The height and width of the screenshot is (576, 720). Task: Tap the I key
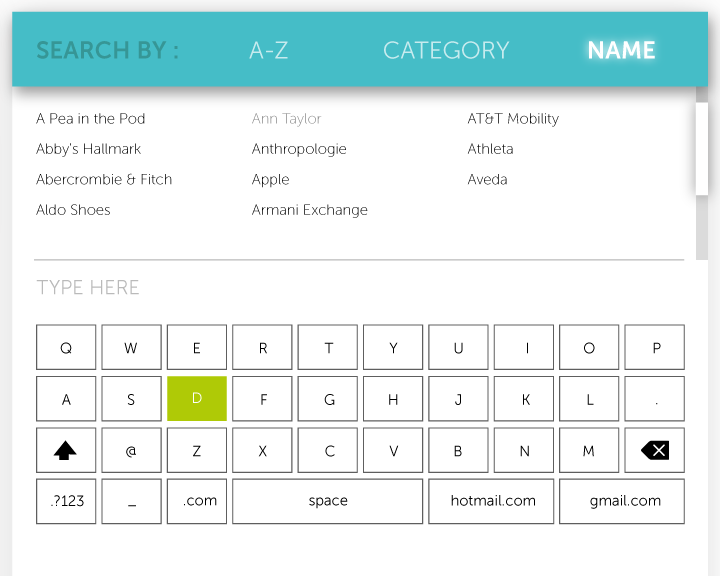tap(524, 347)
